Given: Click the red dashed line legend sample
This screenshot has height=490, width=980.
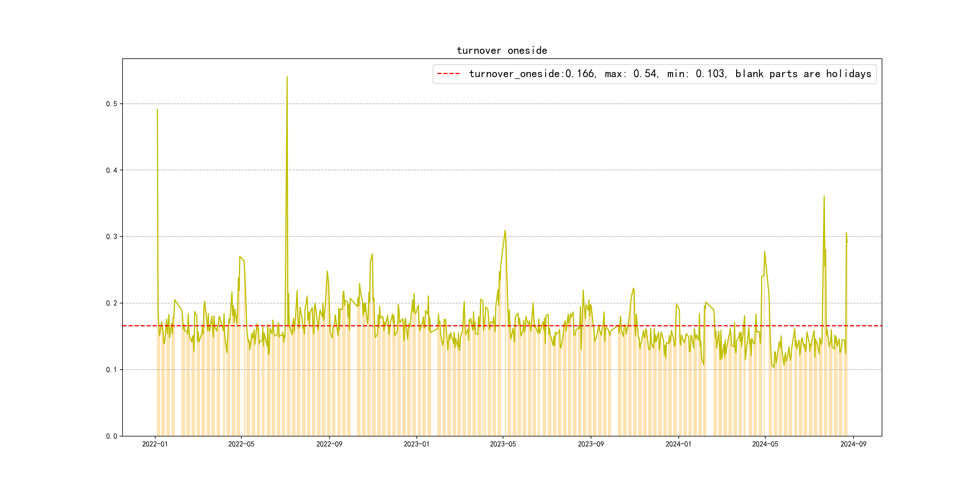Looking at the screenshot, I should click(x=449, y=74).
